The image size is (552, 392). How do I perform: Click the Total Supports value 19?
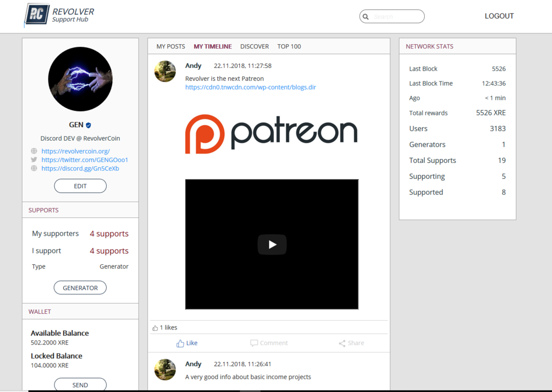(x=502, y=161)
